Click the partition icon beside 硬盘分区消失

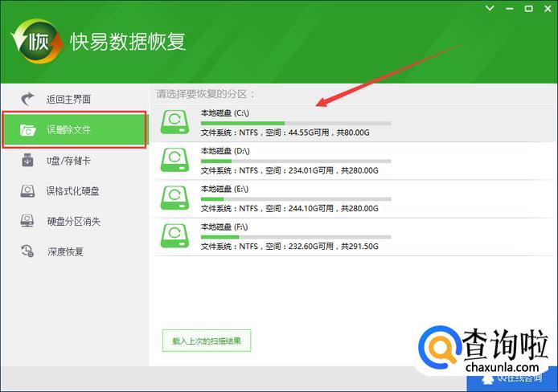pyautogui.click(x=27, y=221)
